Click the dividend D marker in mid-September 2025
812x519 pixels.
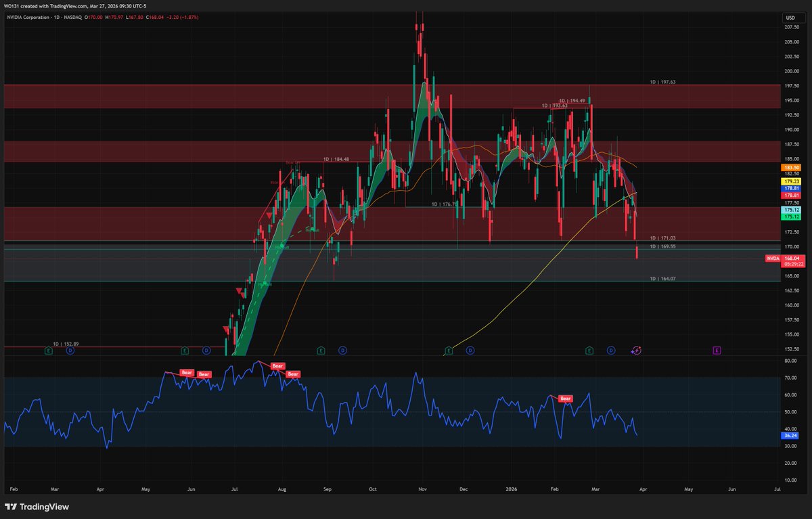342,351
